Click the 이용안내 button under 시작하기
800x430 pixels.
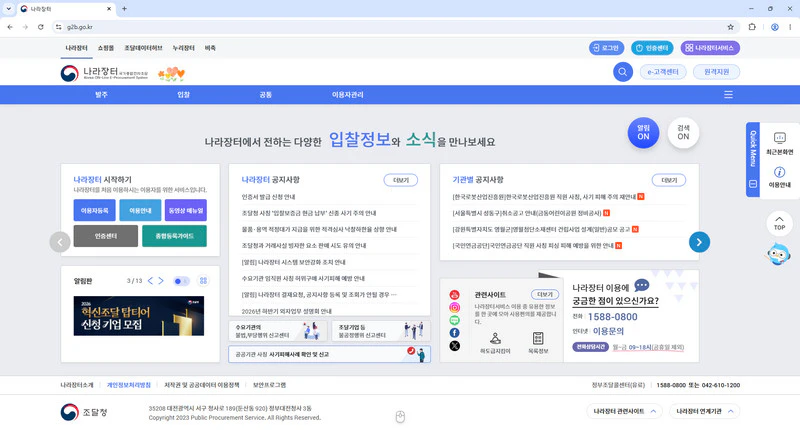point(140,210)
